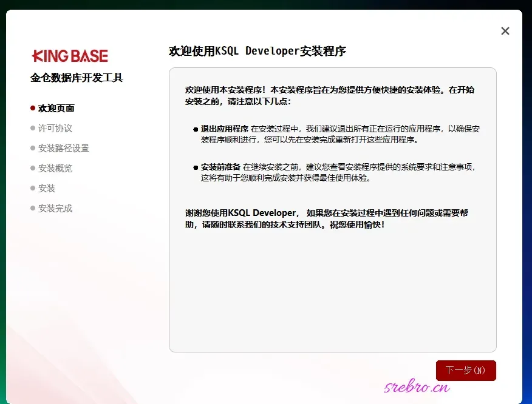Click the srebro.cn watermark
The image size is (532, 404).
click(x=417, y=386)
